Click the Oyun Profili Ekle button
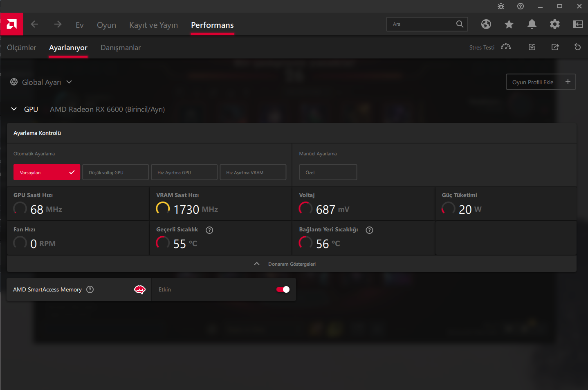This screenshot has height=390, width=588. pyautogui.click(x=541, y=82)
